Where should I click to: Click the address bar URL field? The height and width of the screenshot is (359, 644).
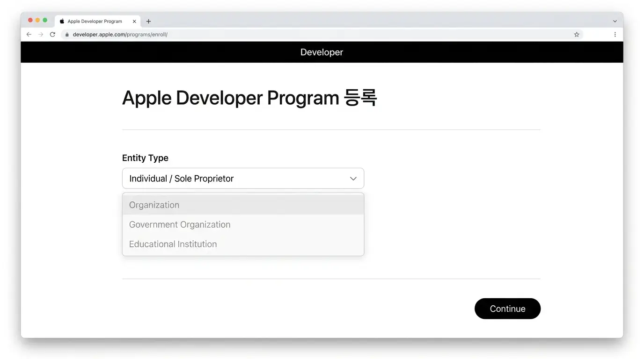[322, 35]
